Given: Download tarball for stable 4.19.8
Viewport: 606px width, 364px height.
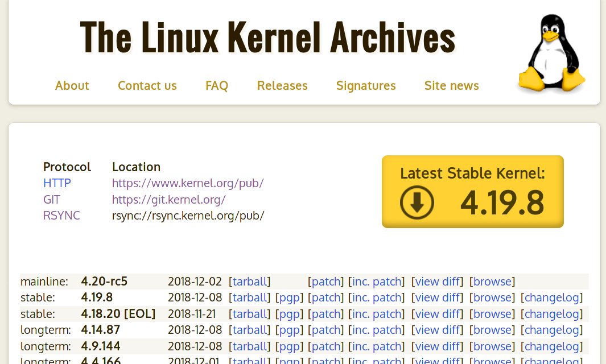Looking at the screenshot, I should pyautogui.click(x=250, y=297).
